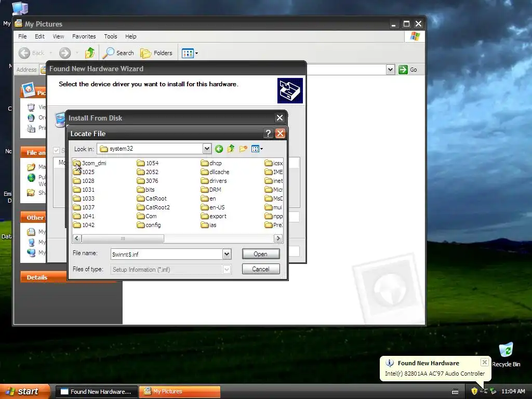Click the Open button
Viewport: 532px width, 399px height.
[261, 254]
